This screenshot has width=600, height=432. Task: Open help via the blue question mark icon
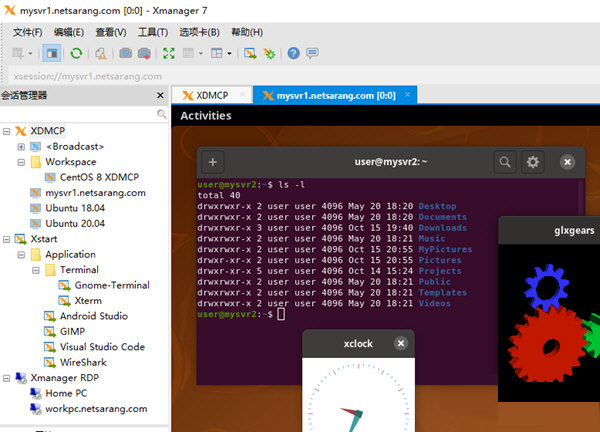click(x=293, y=53)
